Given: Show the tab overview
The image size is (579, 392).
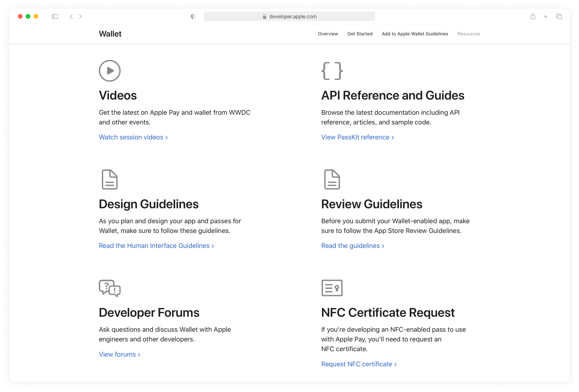Looking at the screenshot, I should (x=559, y=16).
